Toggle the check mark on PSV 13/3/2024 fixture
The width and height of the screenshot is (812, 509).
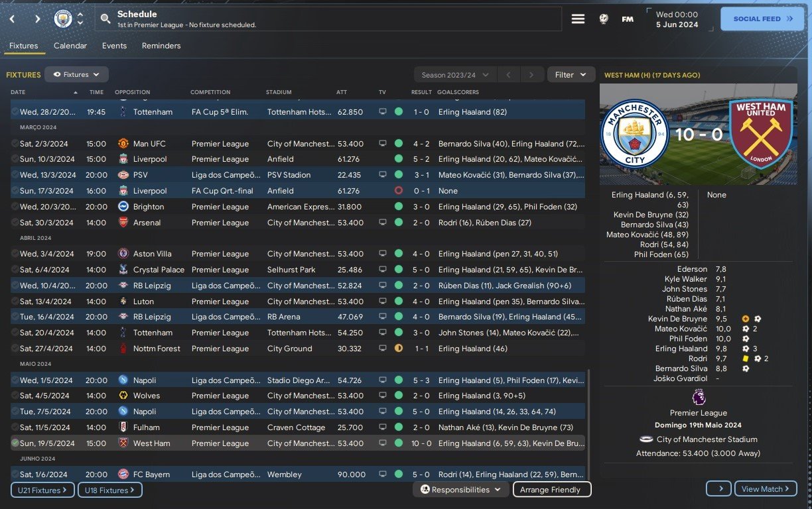[15, 175]
